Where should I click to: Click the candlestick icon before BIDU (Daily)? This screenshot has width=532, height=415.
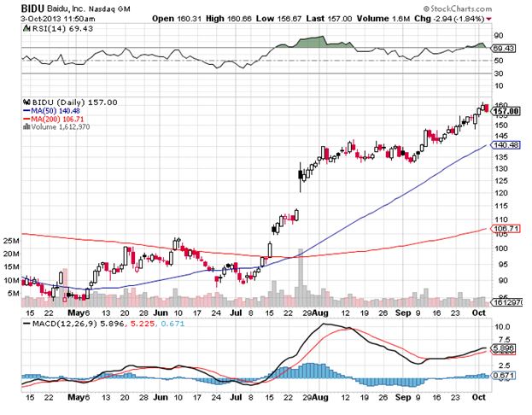tap(26, 102)
